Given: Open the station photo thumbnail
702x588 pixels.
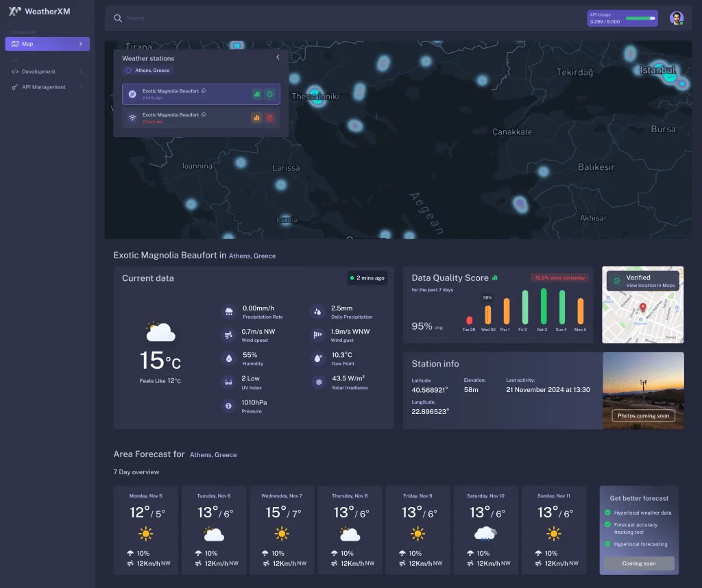Looking at the screenshot, I should click(x=643, y=391).
